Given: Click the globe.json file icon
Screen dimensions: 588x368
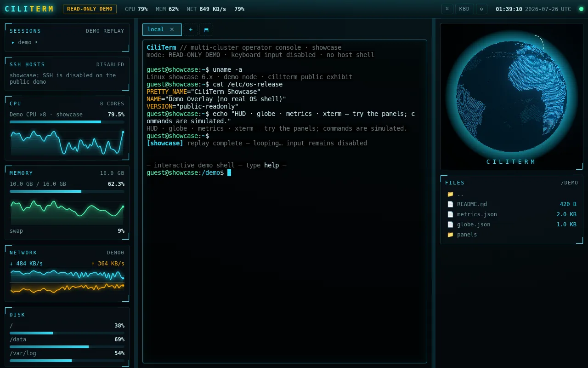Looking at the screenshot, I should pos(450,224).
